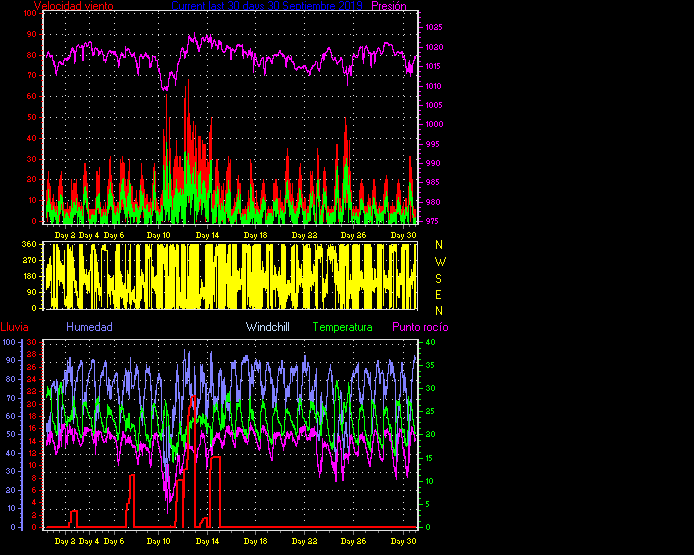Click the 'Velocidad viento' title label
This screenshot has height=555, width=694.
[73, 6]
